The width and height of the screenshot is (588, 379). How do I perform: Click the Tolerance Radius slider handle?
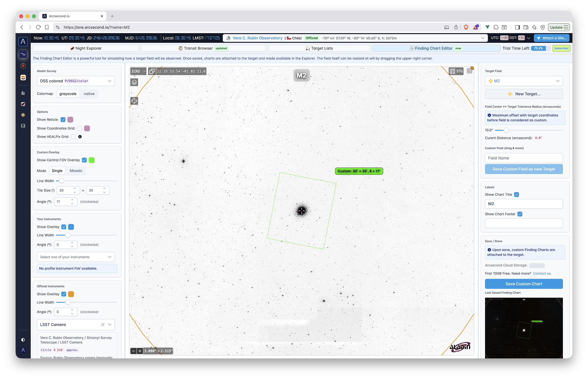pos(506,130)
